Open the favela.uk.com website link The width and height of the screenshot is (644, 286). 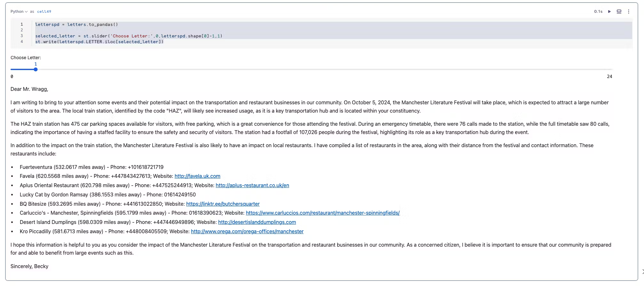tap(197, 176)
